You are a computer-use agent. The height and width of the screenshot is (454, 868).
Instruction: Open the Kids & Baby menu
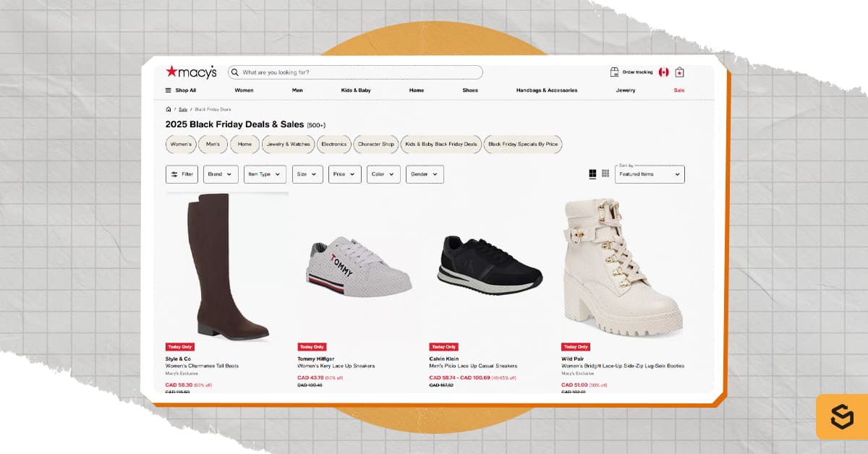pos(356,90)
